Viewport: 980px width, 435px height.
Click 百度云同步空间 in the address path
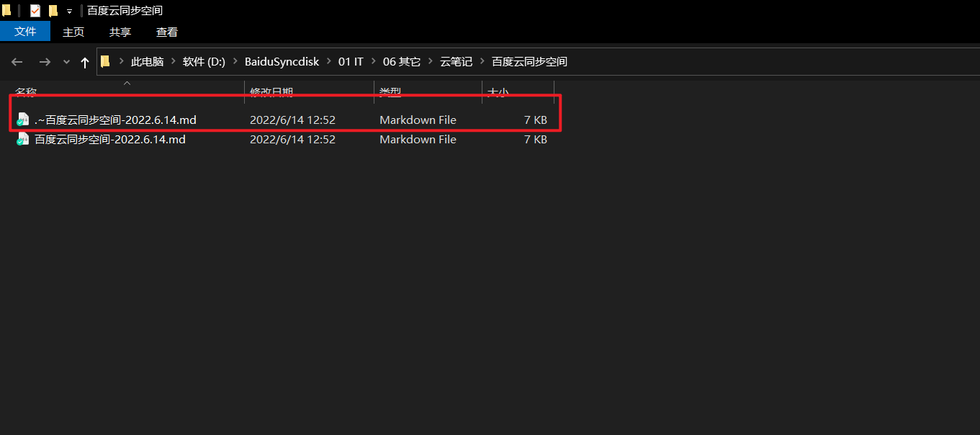529,62
